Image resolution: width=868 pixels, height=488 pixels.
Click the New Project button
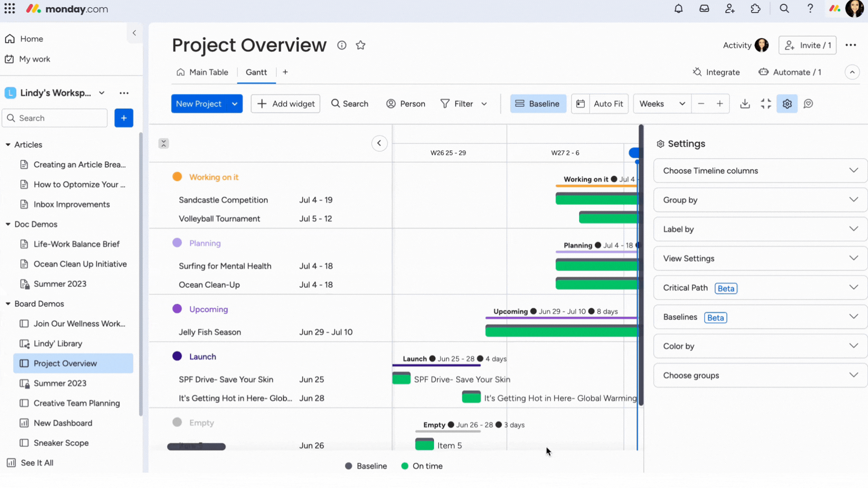click(199, 103)
